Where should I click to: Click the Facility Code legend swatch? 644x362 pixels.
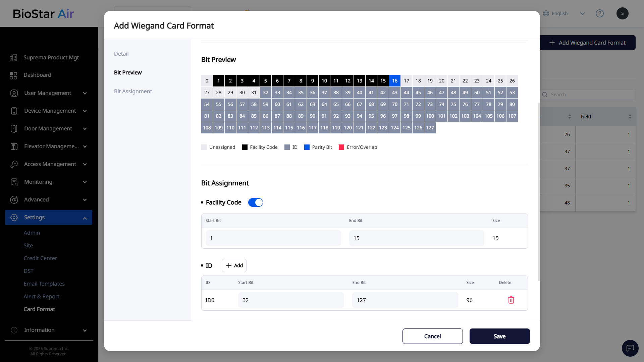coord(245,147)
